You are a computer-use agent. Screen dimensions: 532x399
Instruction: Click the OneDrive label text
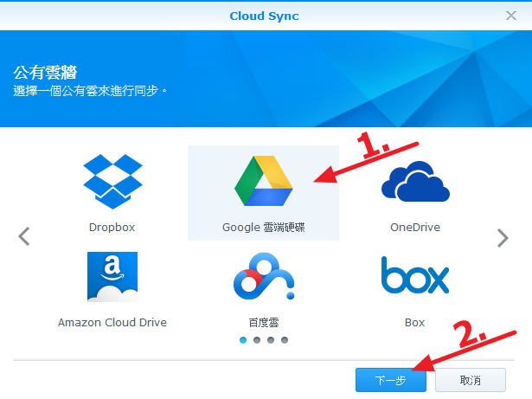pos(415,227)
